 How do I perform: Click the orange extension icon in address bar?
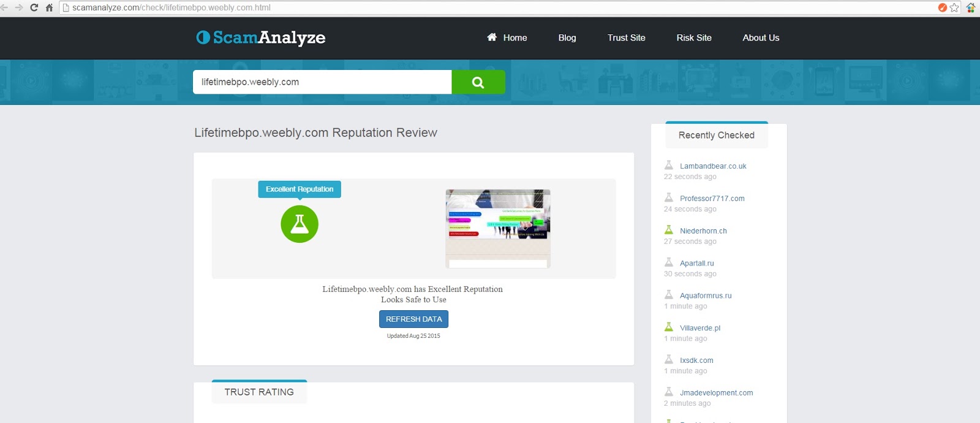pos(943,7)
